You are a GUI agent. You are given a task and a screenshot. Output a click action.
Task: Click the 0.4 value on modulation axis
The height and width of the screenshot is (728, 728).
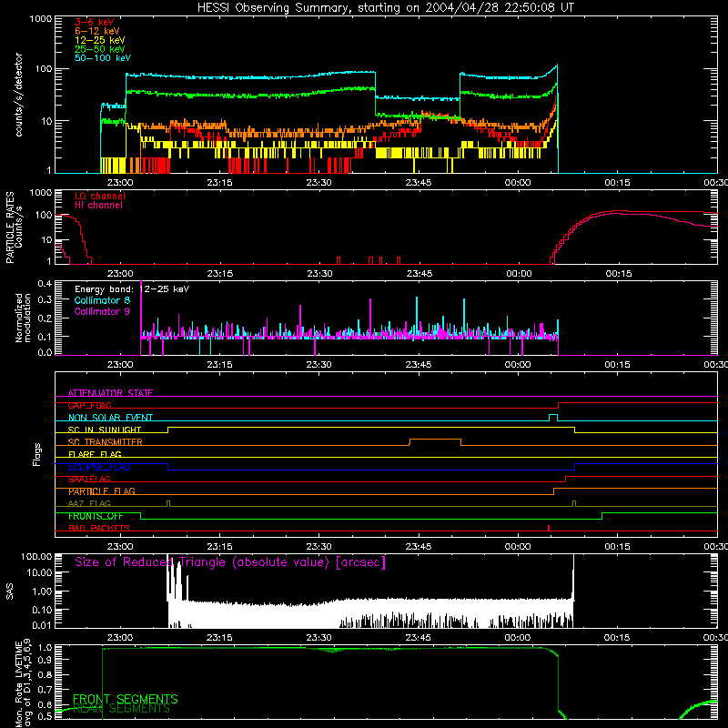tap(45, 283)
